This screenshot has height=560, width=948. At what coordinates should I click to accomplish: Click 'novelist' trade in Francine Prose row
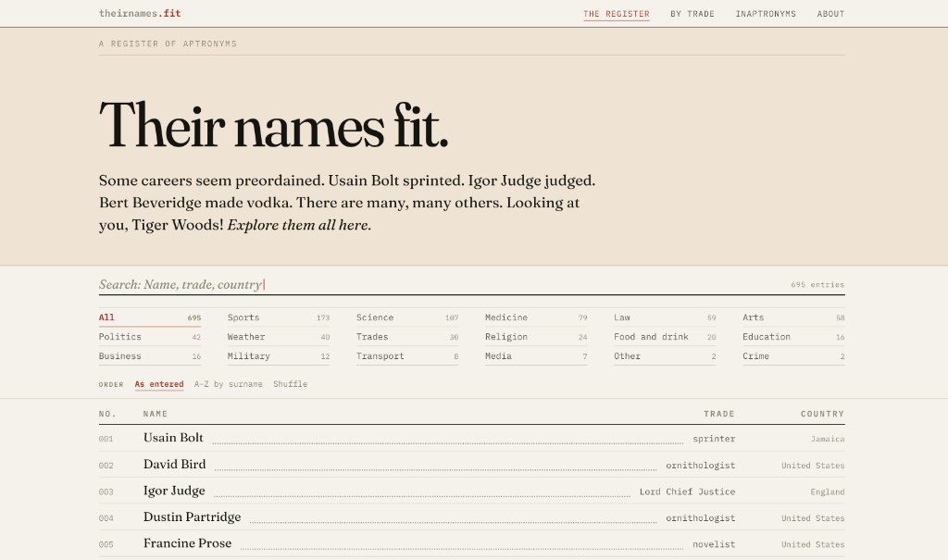714,544
